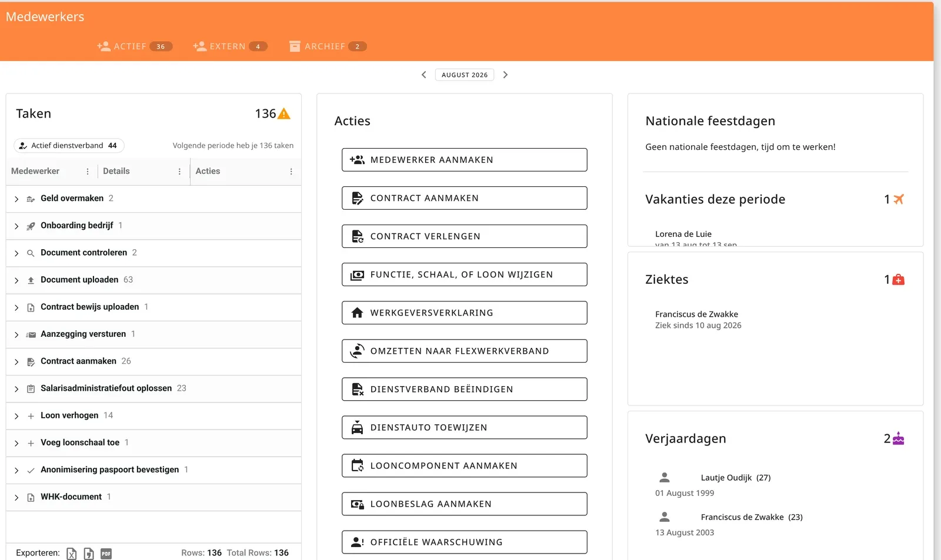Expand the Loon verhogen group

point(16,416)
